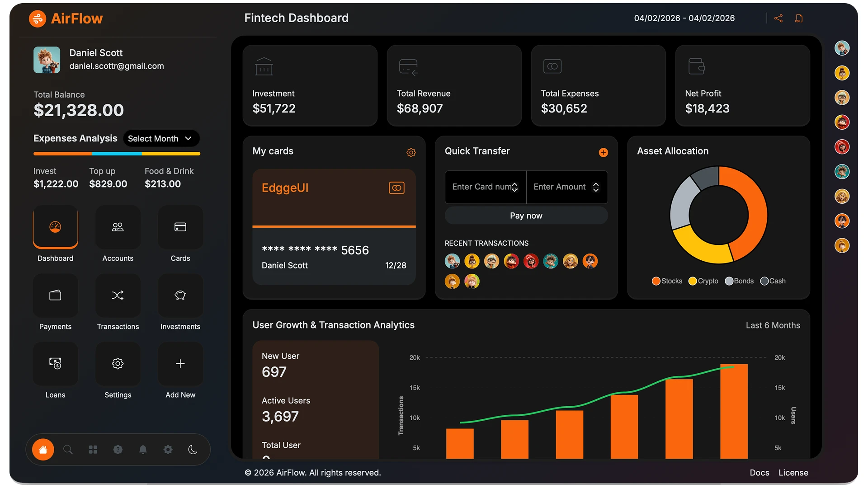The image size is (868, 488).
Task: Click the Pay now button
Action: pyautogui.click(x=526, y=216)
